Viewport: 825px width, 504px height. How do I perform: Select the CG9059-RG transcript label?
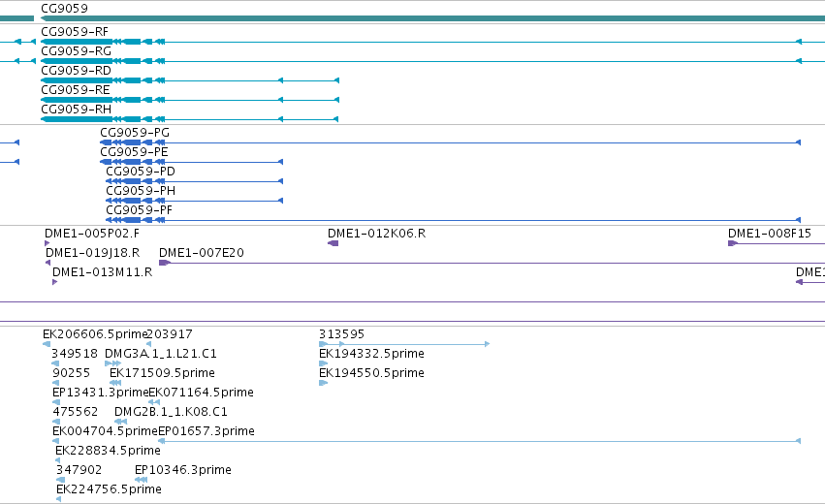click(x=76, y=51)
